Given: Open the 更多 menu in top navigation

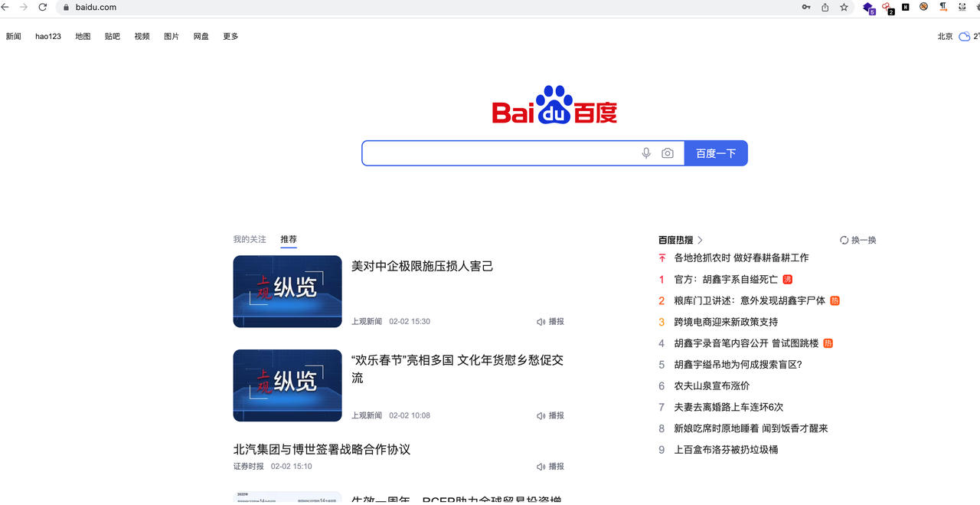Looking at the screenshot, I should (230, 36).
